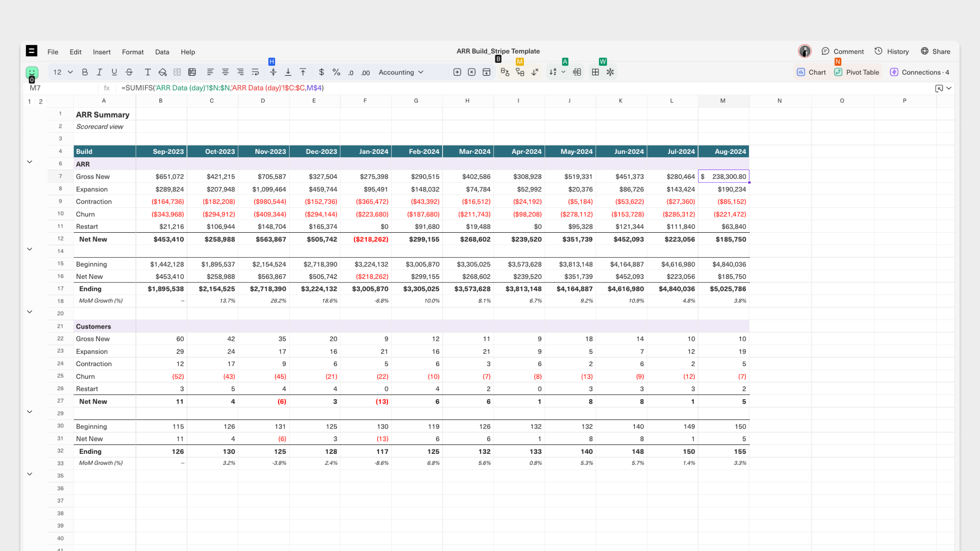Click the formula bar input
This screenshot has height=551, width=980.
click(490, 88)
